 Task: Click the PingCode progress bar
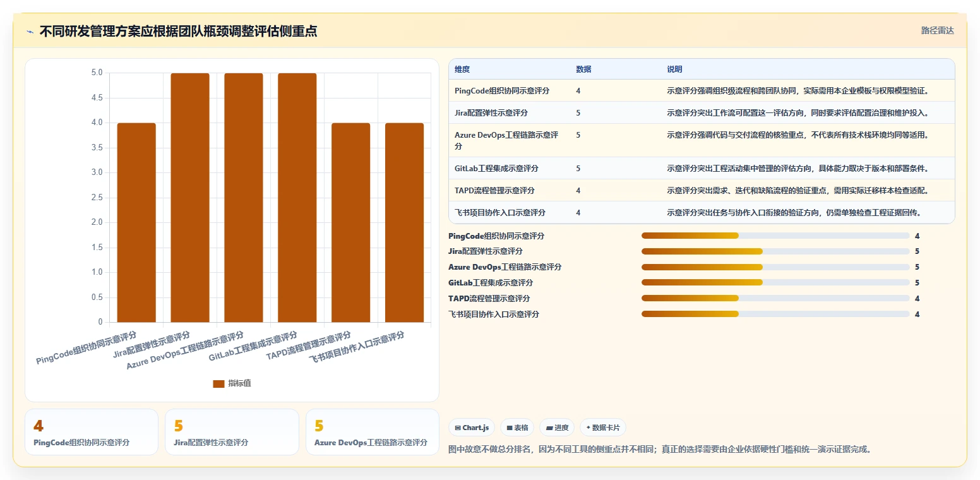point(775,236)
